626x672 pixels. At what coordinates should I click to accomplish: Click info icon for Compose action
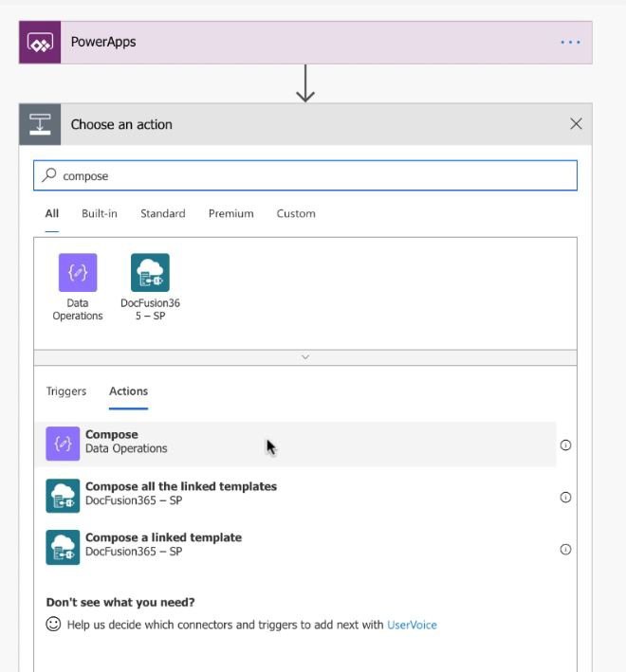point(565,445)
